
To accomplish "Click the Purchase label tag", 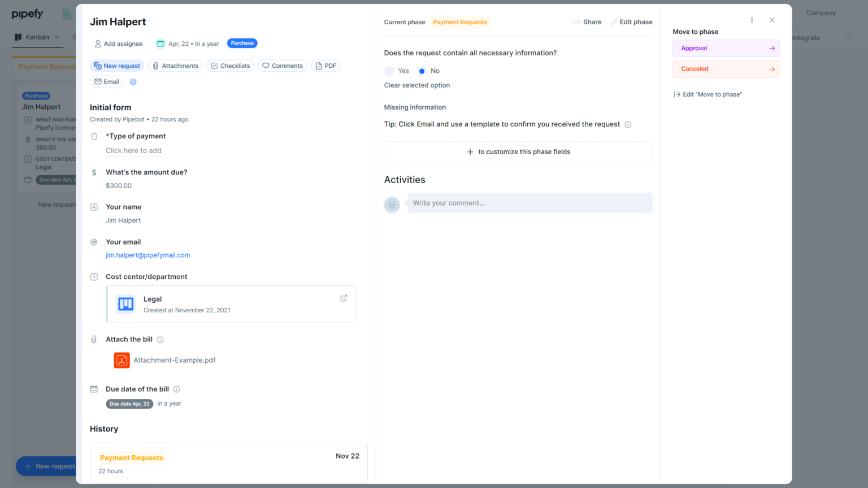I will (x=242, y=43).
